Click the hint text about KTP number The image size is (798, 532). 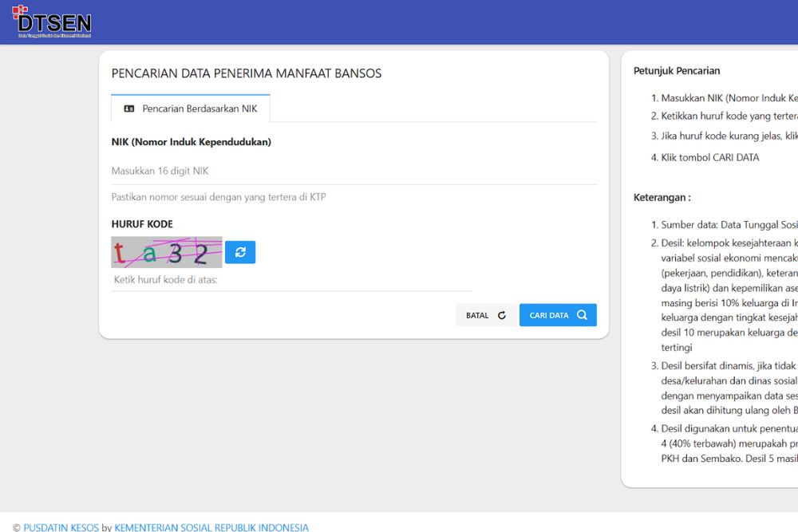pos(219,197)
